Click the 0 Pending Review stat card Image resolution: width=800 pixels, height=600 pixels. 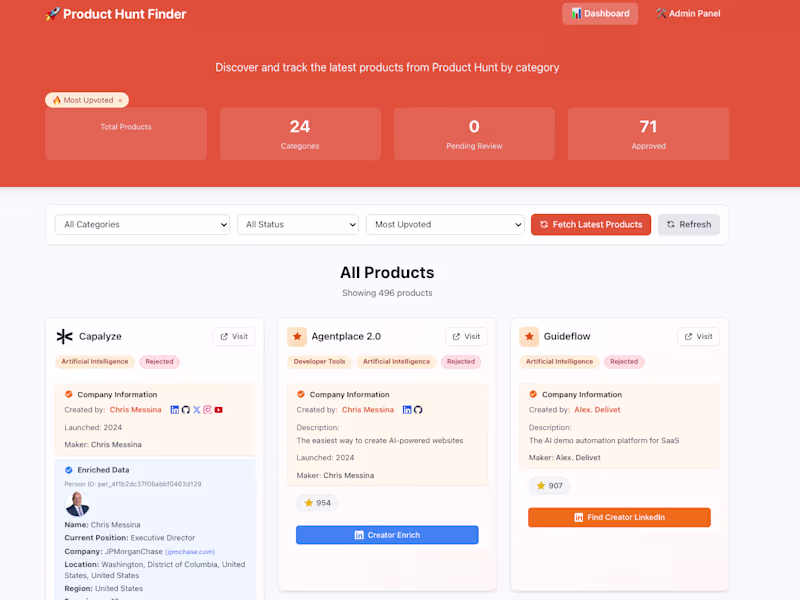474,134
